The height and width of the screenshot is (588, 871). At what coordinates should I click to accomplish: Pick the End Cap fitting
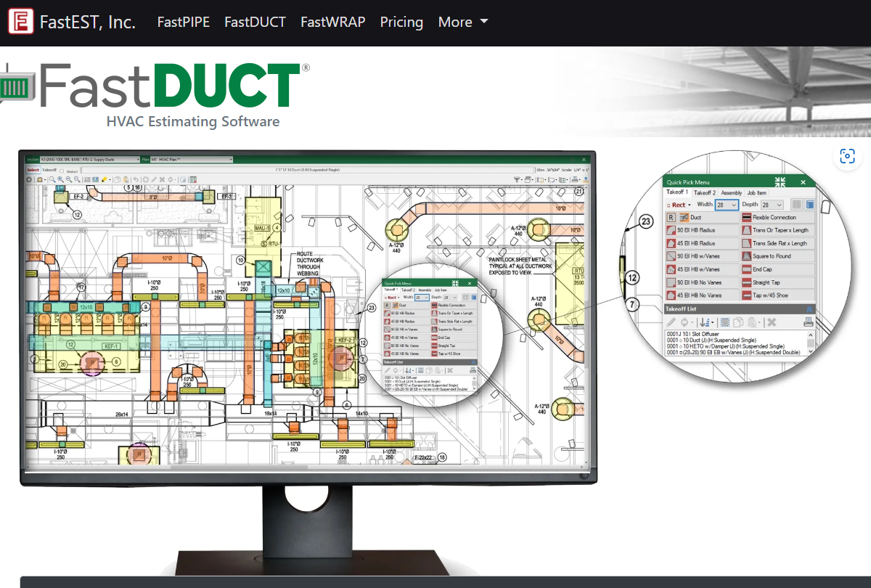click(761, 269)
